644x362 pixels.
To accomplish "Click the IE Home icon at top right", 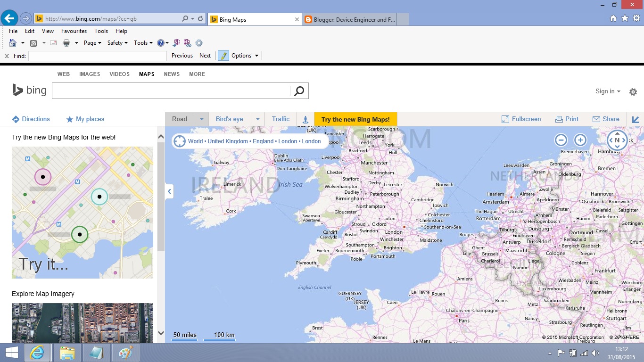I will click(613, 18).
